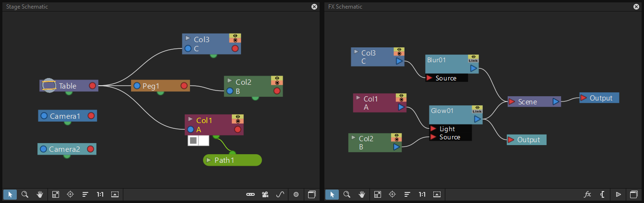Fit Stage Schematic nodes to window

[56, 194]
